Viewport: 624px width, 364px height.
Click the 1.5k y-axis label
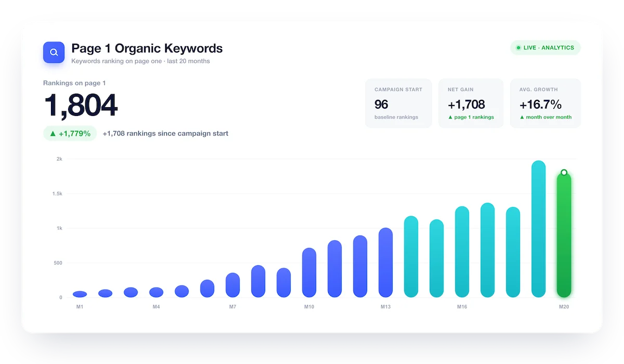click(x=57, y=193)
